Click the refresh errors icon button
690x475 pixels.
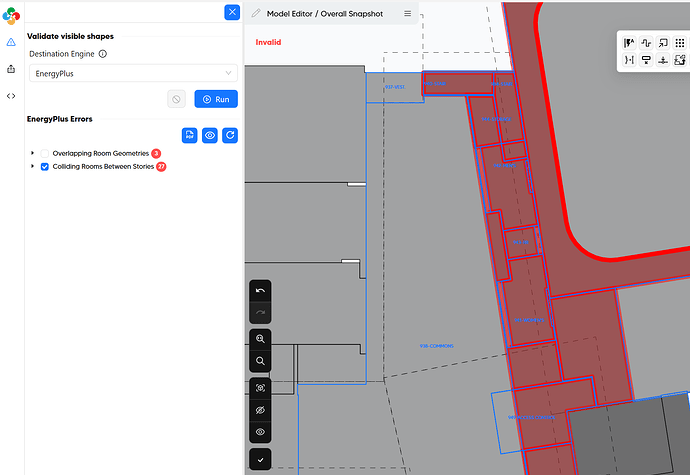(229, 135)
